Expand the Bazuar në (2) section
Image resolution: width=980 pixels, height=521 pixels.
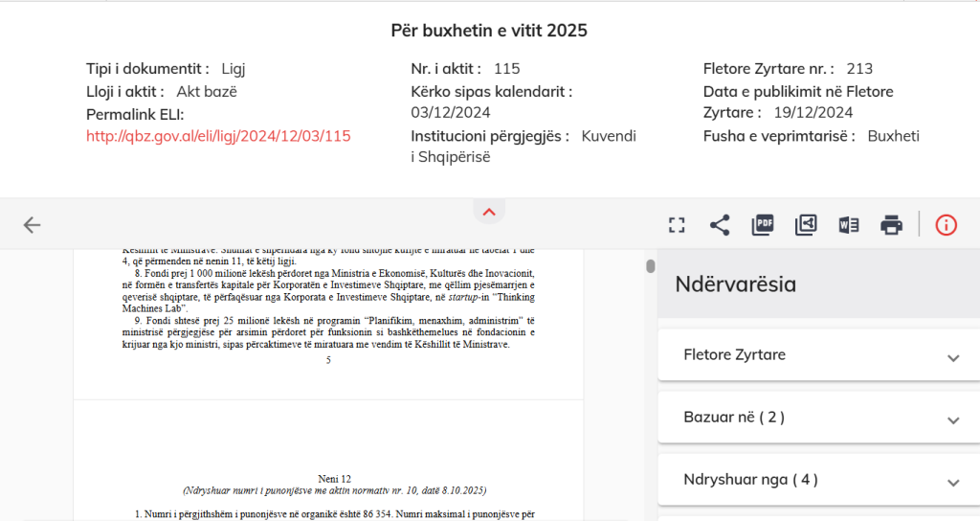(x=952, y=419)
